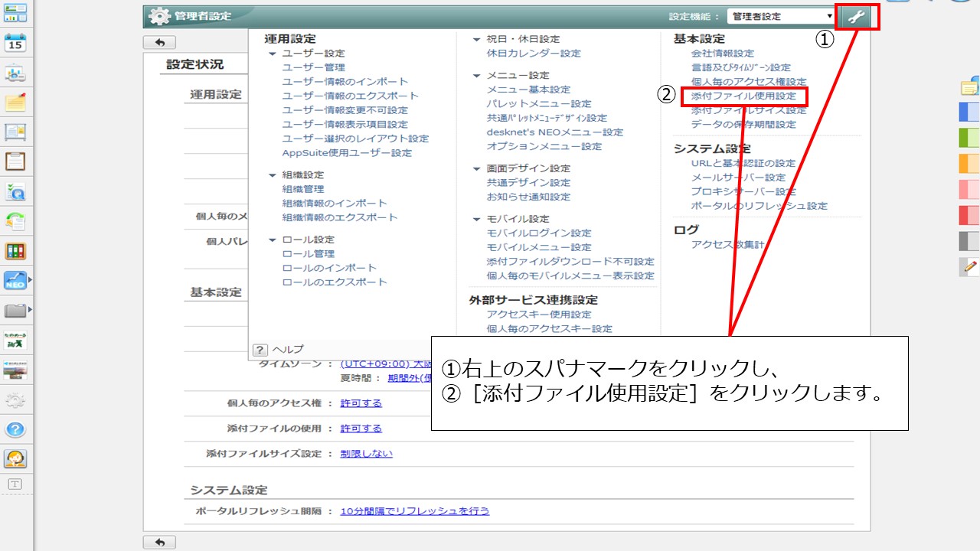The image size is (980, 551).
Task: Open the three-binders cabinet icon
Action: 15,251
